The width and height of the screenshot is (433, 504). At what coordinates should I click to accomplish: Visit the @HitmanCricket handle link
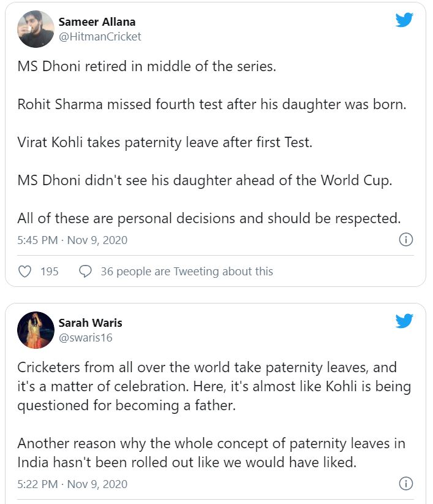point(100,37)
